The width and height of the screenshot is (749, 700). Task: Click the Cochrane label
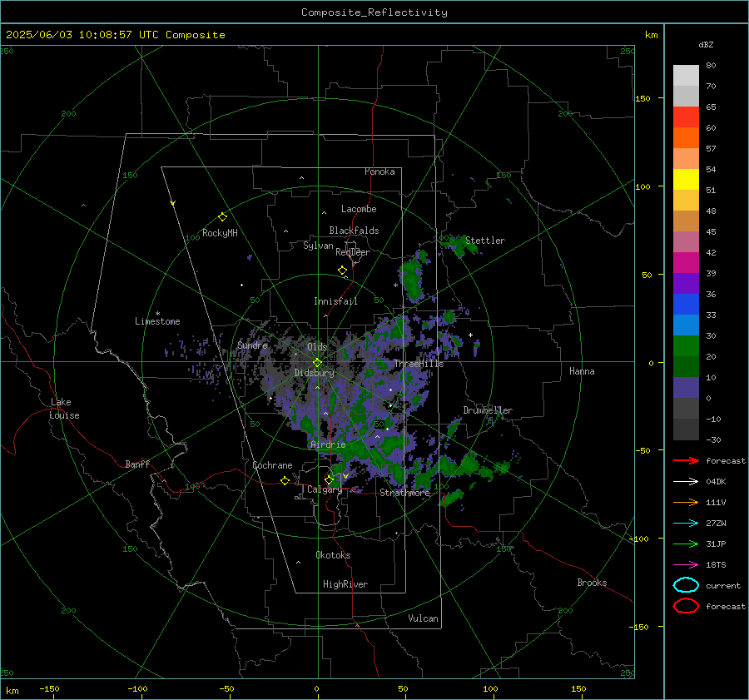tap(272, 465)
